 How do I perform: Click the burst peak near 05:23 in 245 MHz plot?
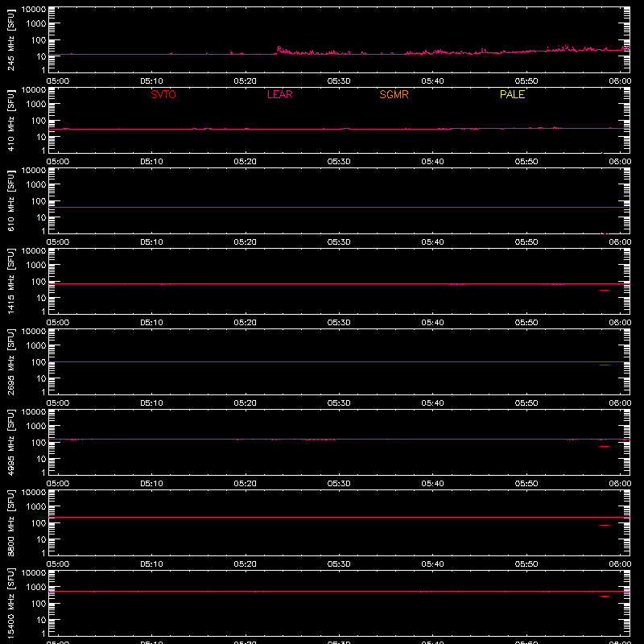click(x=279, y=47)
